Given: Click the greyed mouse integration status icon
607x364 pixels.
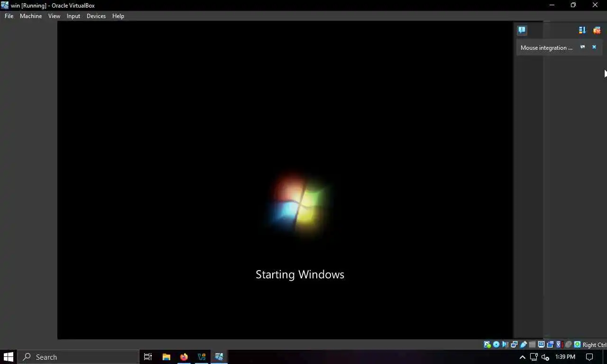Looking at the screenshot, I should 568,345.
